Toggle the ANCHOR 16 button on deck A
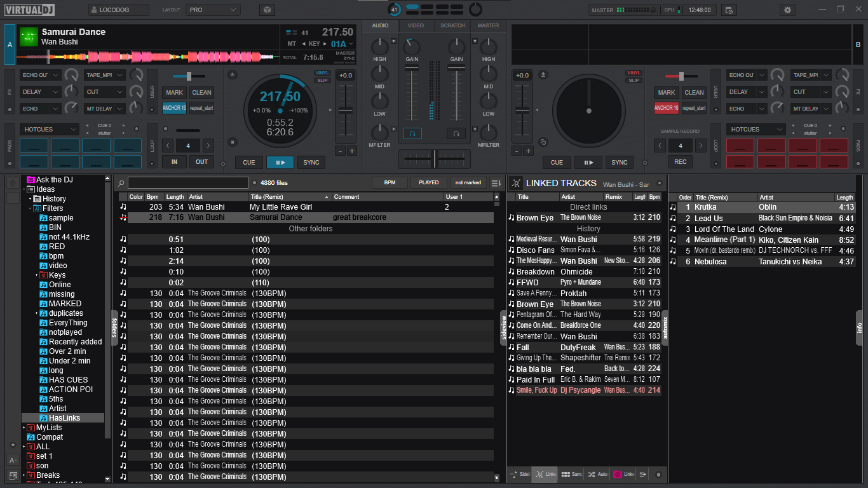 pyautogui.click(x=174, y=108)
